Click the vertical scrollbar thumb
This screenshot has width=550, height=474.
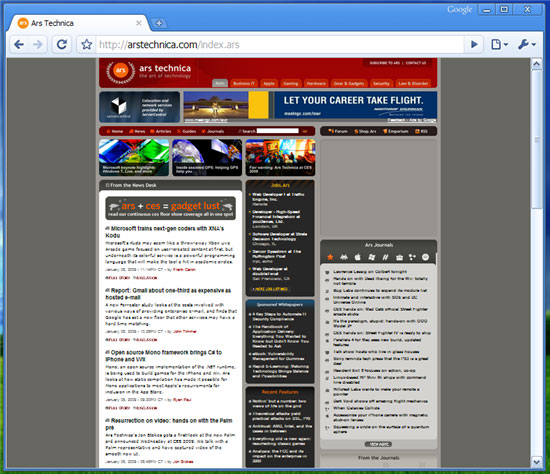click(x=537, y=140)
